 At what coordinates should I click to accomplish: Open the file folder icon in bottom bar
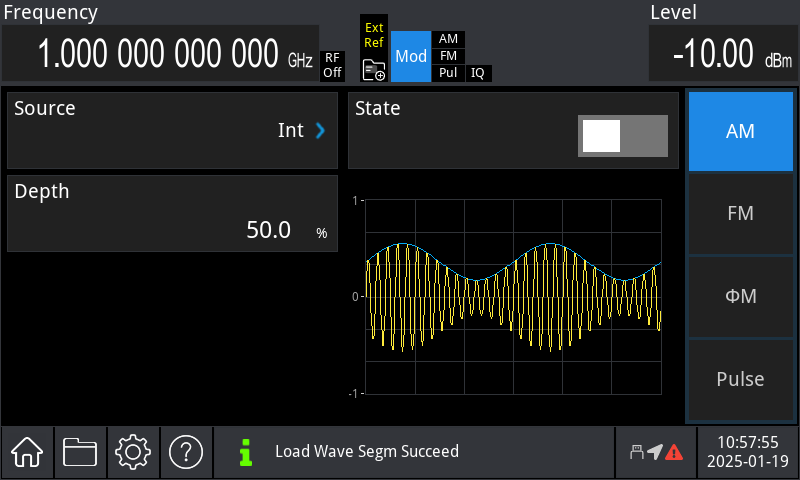tap(80, 452)
